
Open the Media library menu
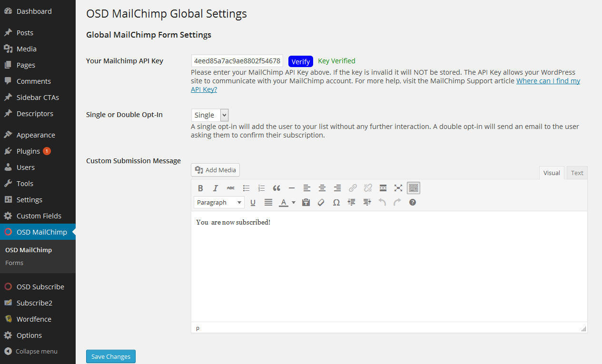(x=38, y=49)
